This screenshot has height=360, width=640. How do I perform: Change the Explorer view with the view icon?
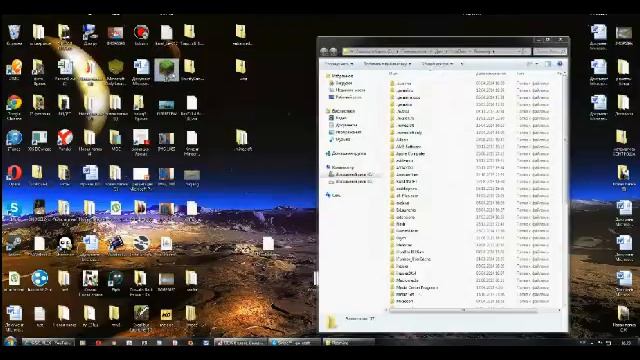coord(530,64)
